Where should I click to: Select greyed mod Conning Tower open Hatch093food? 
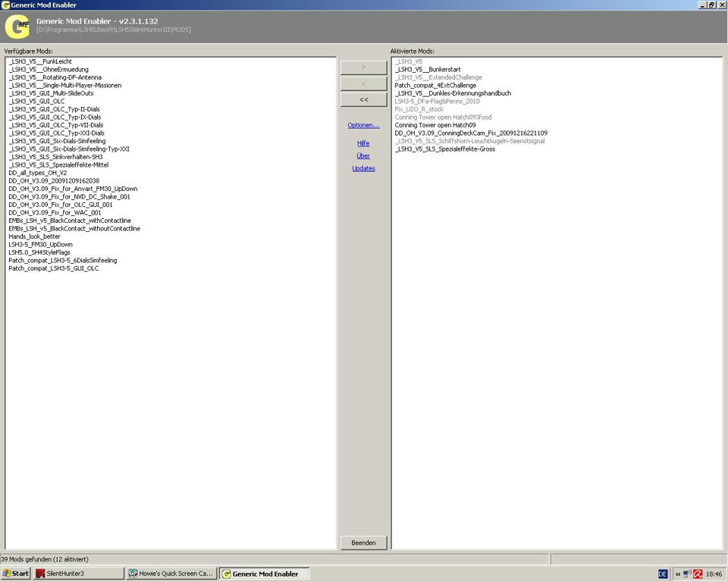click(x=443, y=117)
